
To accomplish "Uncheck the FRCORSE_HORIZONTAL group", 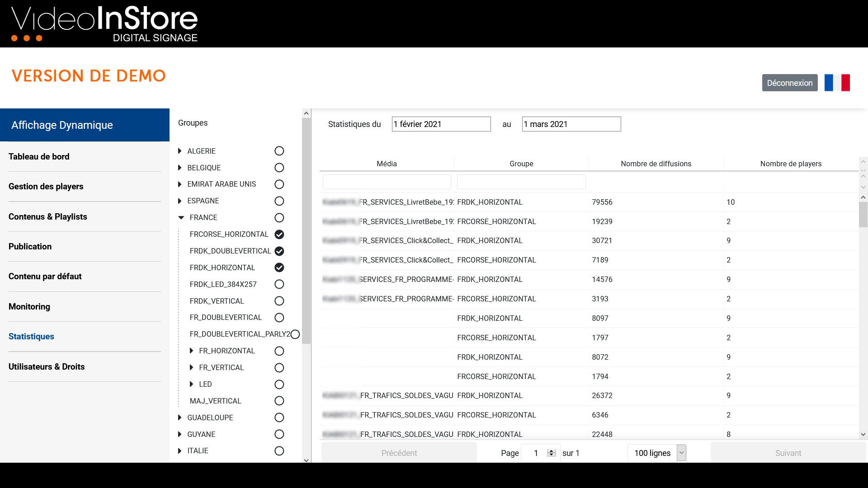I will (279, 234).
